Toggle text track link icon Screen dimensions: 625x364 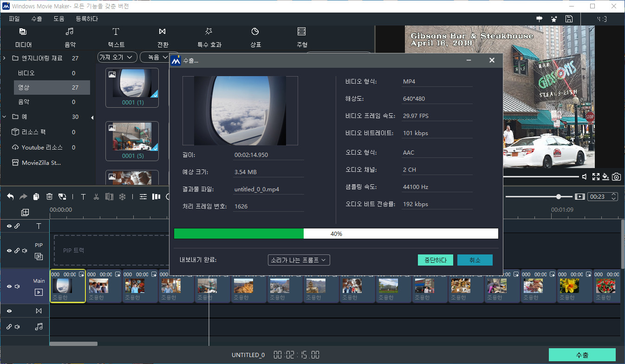tap(17, 226)
